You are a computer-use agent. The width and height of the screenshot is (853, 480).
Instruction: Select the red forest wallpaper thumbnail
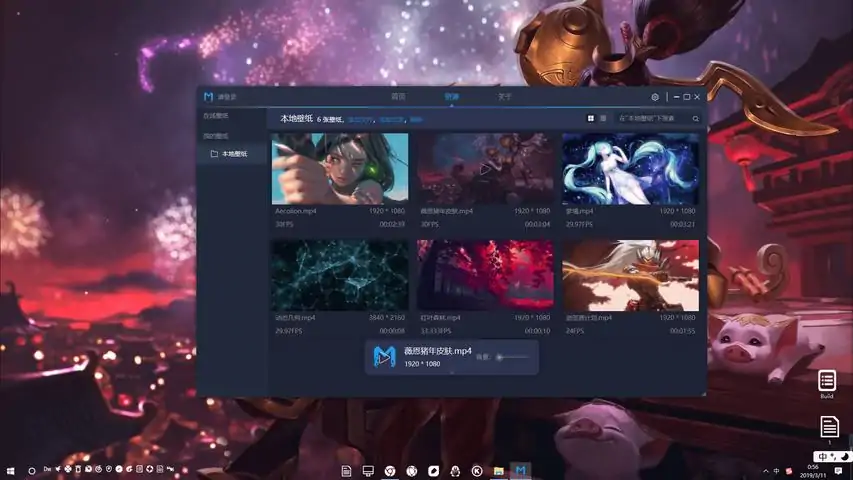[x=485, y=275]
